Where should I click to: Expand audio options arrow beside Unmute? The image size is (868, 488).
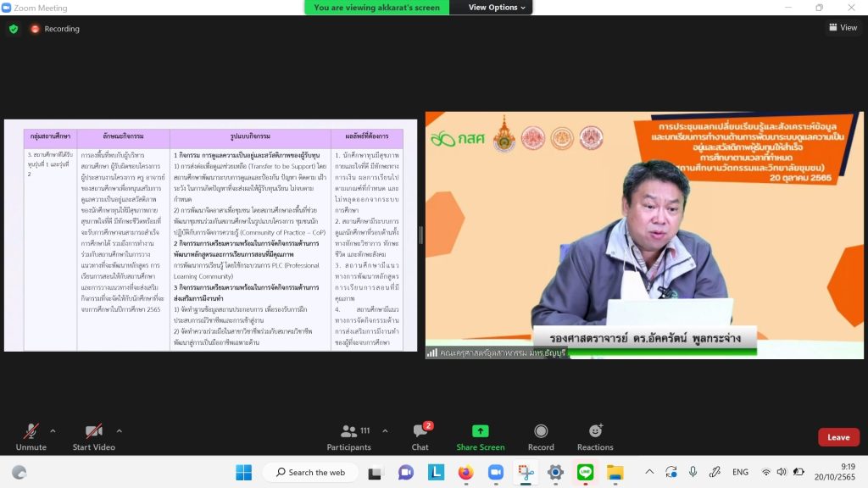tap(53, 430)
